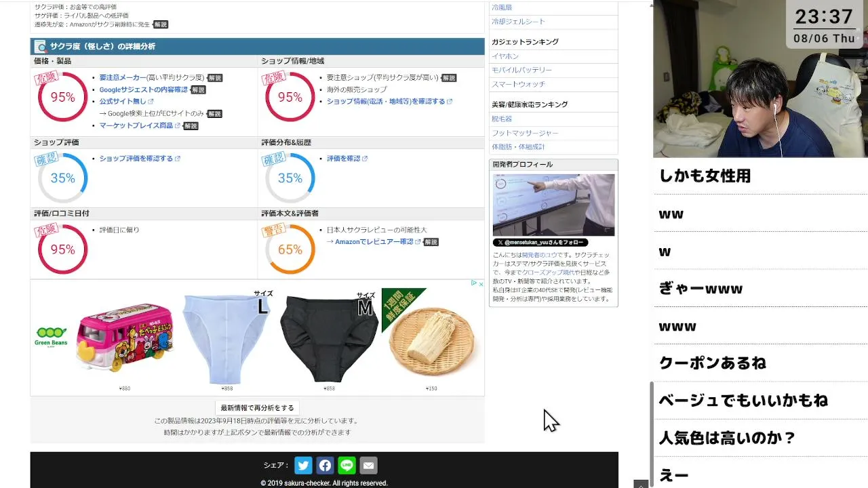Click the 35% gauge under 評価分布&履歴
Image resolution: width=868 pixels, height=488 pixels.
tap(290, 178)
